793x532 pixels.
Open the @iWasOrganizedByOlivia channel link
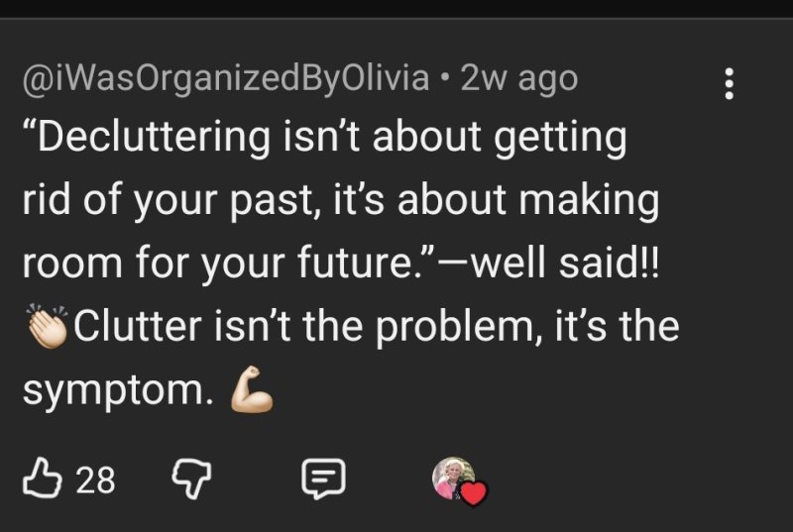(x=226, y=79)
